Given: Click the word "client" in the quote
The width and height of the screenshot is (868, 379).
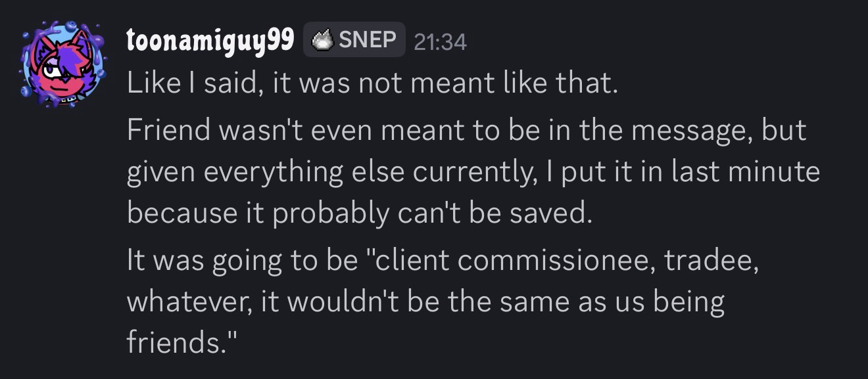Looking at the screenshot, I should pos(410,260).
